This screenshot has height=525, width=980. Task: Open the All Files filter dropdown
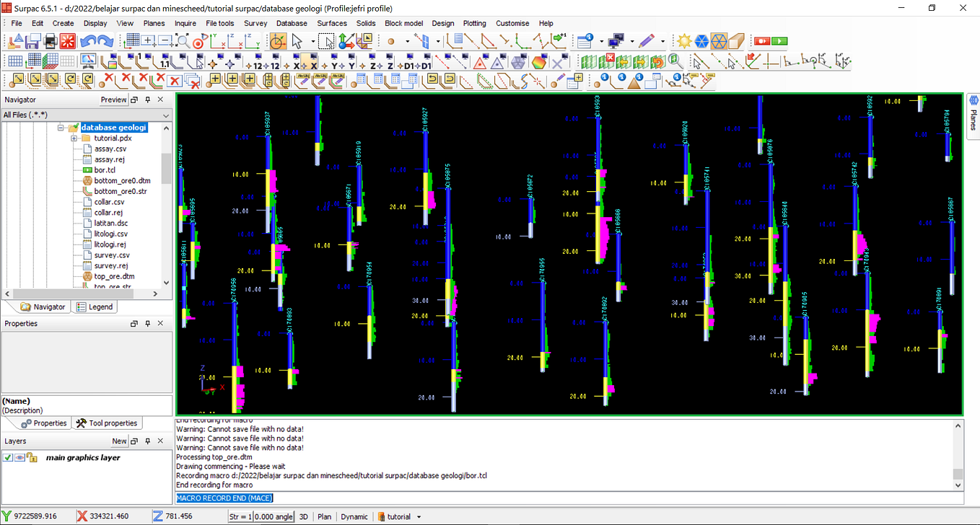(x=165, y=114)
